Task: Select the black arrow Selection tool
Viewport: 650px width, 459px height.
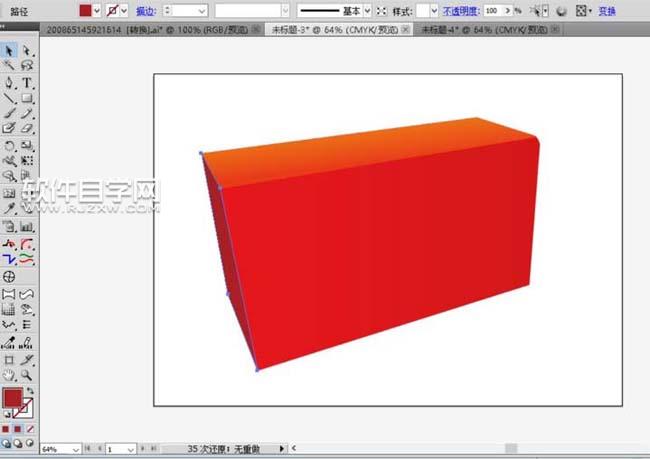Action: 9,49
